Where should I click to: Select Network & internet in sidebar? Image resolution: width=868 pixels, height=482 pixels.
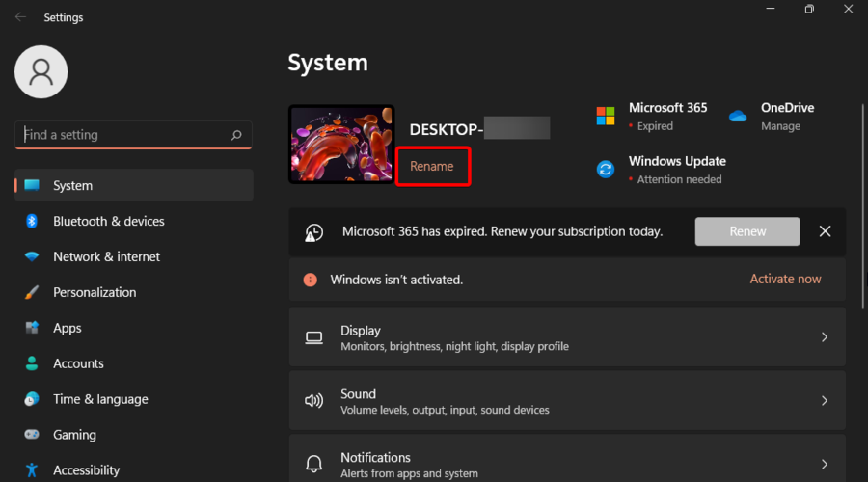point(106,256)
